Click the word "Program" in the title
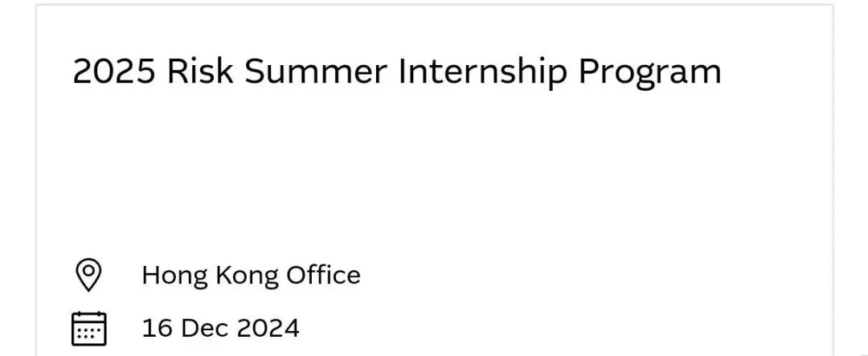 [649, 72]
